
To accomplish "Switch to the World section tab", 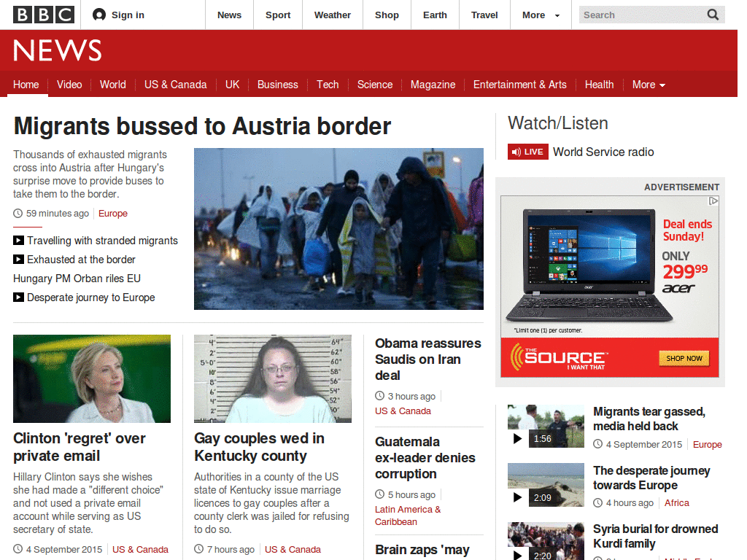I will click(112, 85).
